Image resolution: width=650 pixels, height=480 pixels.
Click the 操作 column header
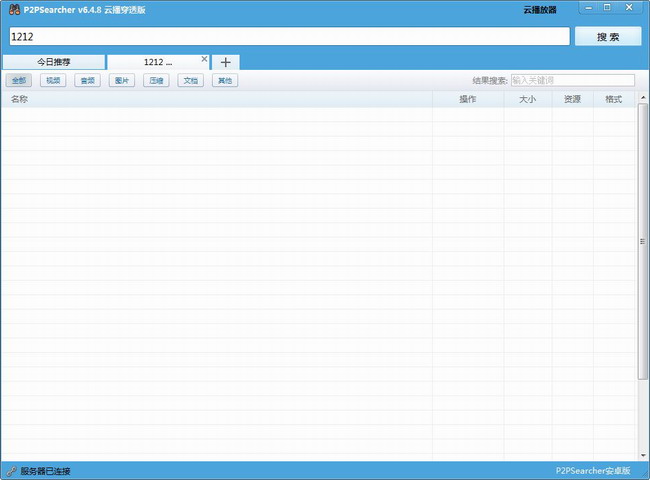[468, 99]
